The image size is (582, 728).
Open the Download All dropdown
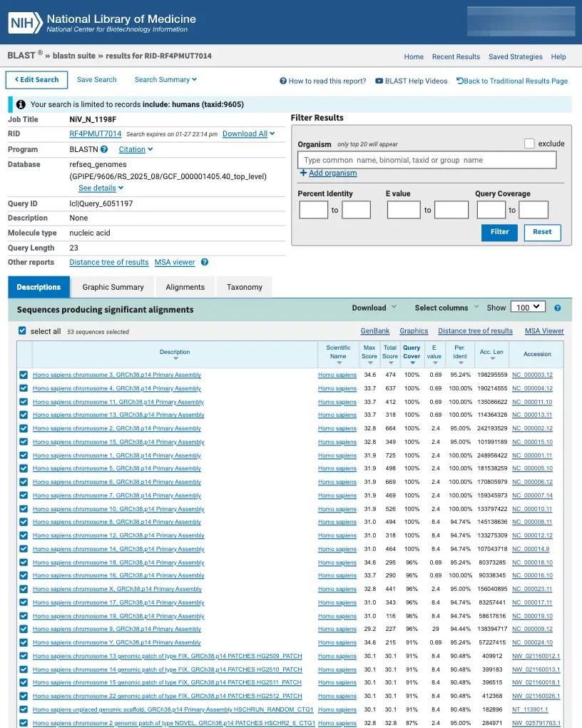[x=249, y=133]
